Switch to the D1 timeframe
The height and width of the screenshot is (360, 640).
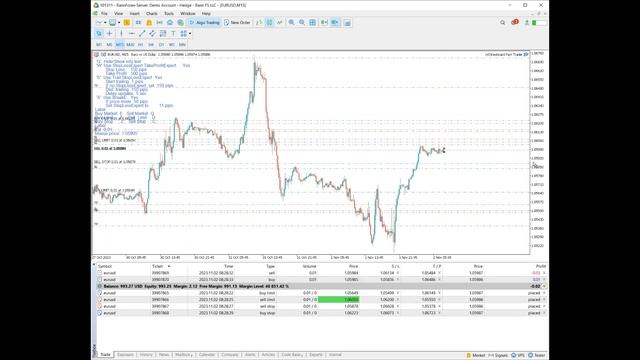click(x=161, y=44)
